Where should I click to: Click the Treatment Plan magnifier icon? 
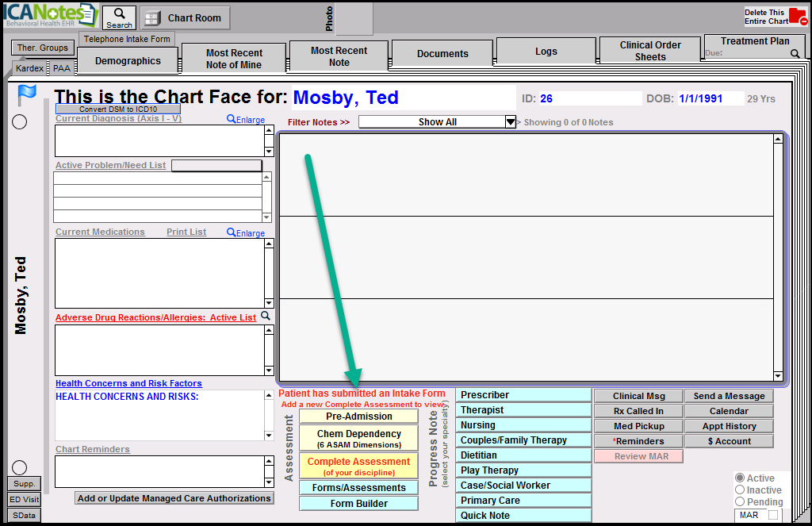(x=795, y=54)
